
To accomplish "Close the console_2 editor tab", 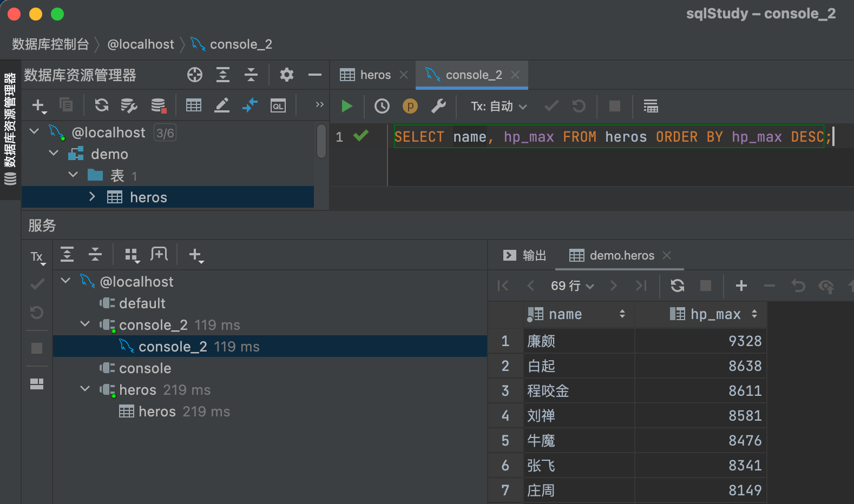I will point(515,75).
